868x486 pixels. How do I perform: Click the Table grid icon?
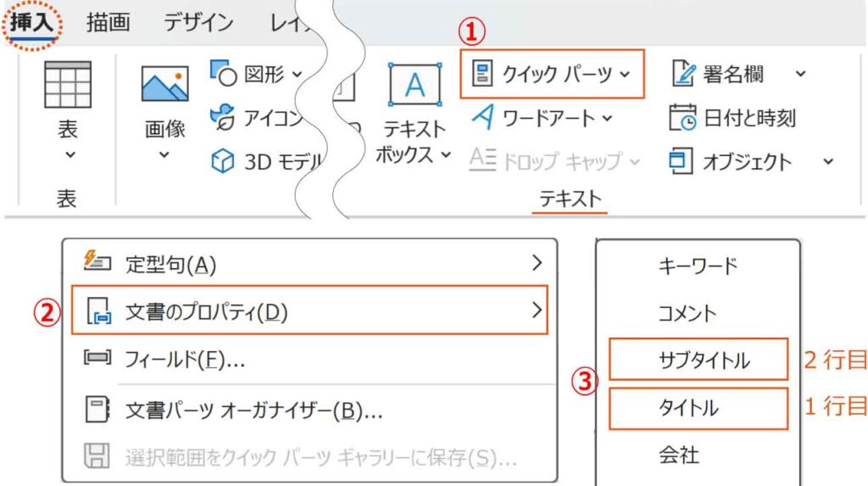pos(67,83)
